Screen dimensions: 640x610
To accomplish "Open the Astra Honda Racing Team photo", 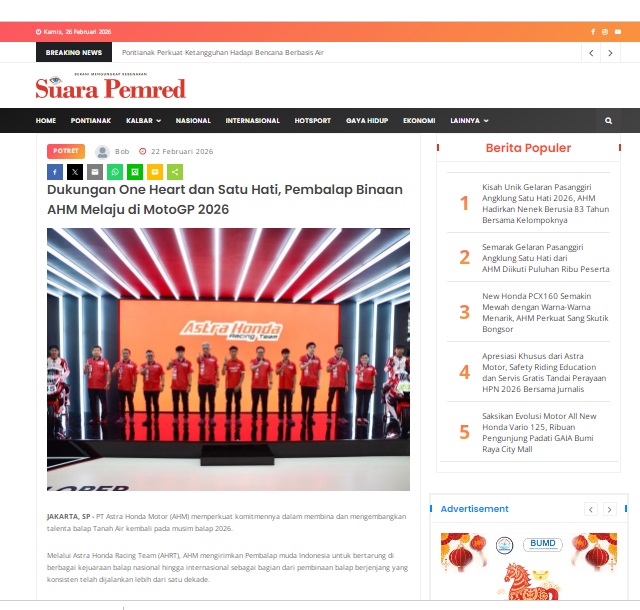I will 228,359.
